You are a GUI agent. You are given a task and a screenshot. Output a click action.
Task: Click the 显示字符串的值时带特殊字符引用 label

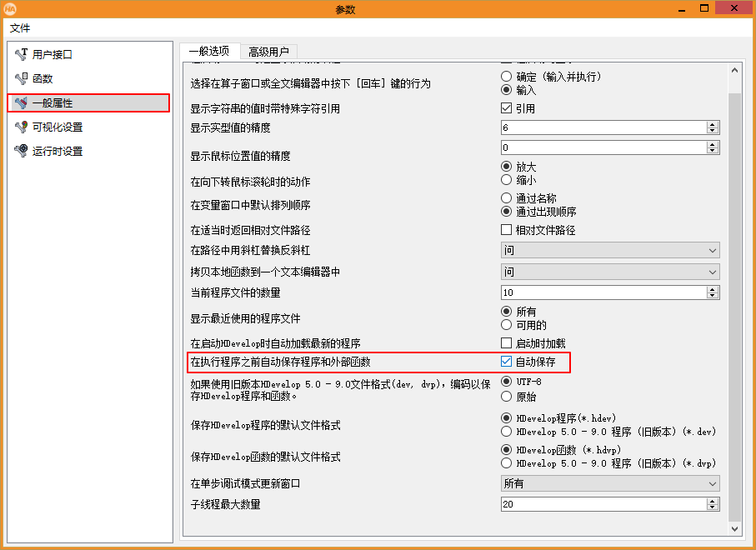(x=265, y=108)
